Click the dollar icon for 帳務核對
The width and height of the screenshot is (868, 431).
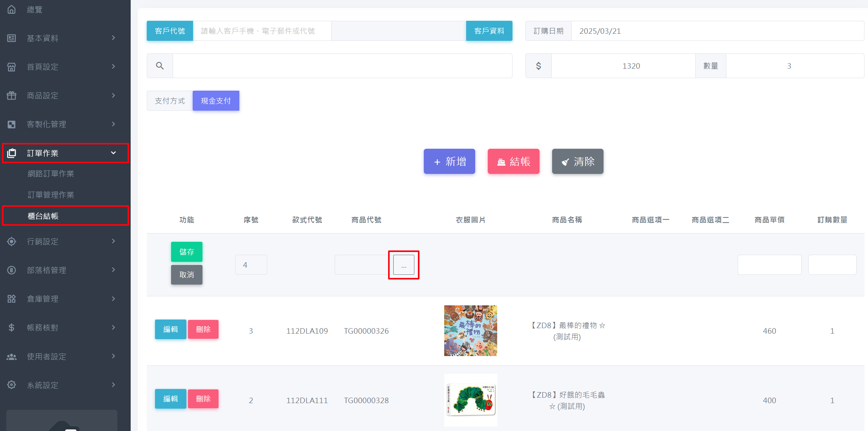point(12,327)
